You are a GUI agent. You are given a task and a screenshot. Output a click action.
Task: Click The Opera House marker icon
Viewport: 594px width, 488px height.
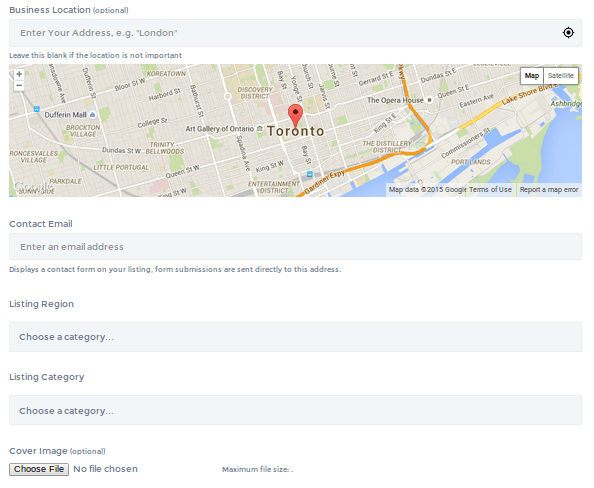pyautogui.click(x=429, y=100)
